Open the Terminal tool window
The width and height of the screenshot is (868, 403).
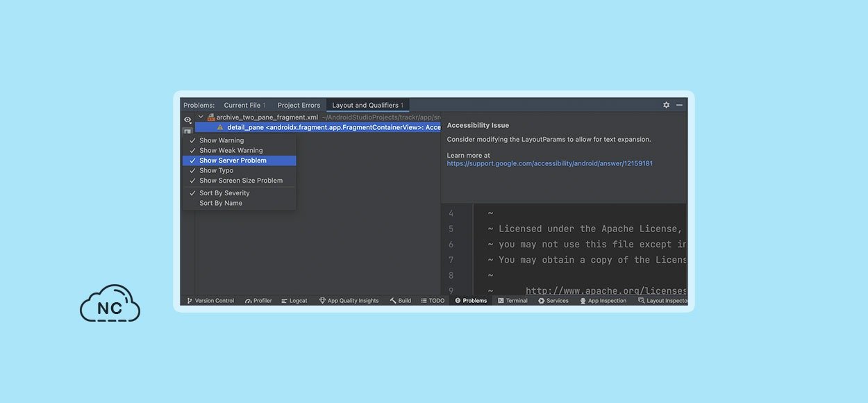[512, 301]
